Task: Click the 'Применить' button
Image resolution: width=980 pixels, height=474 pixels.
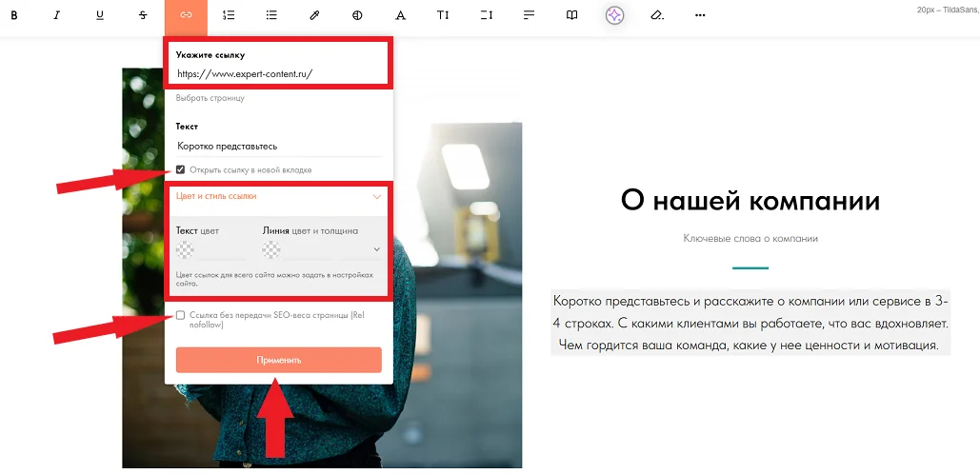Action: 278,360
